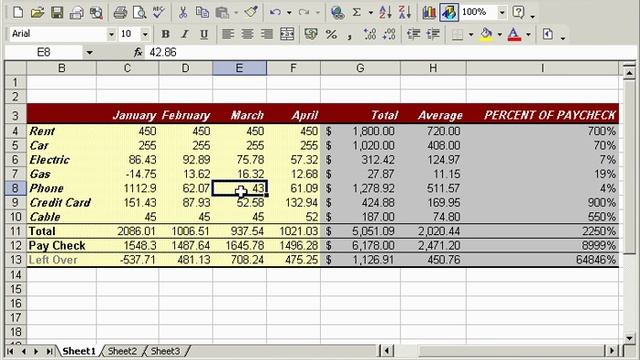Apply Percent style
This screenshot has height=360, width=640.
331,34
